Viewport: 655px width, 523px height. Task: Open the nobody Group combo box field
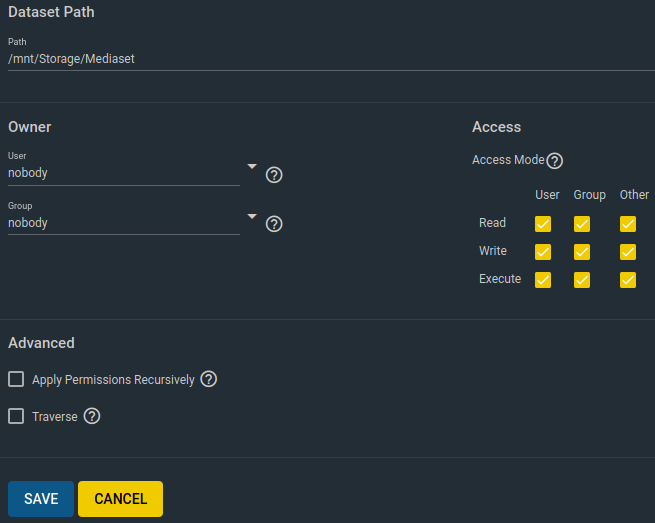(124, 223)
